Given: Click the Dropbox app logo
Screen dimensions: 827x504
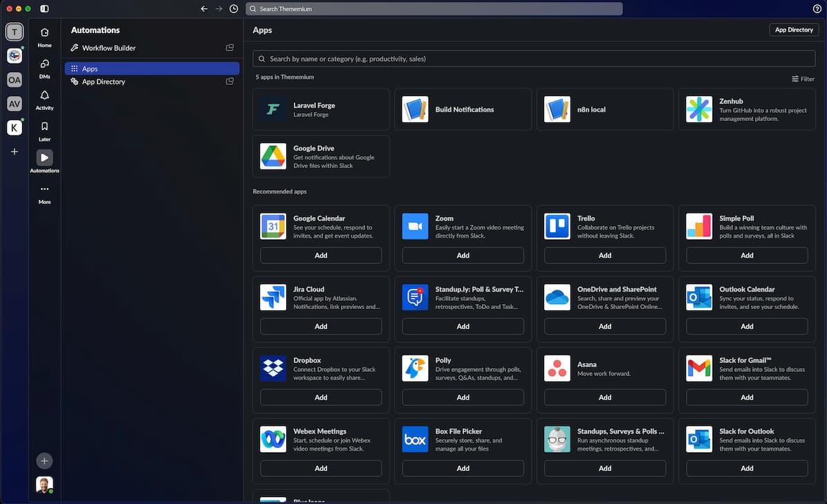Looking at the screenshot, I should 273,368.
